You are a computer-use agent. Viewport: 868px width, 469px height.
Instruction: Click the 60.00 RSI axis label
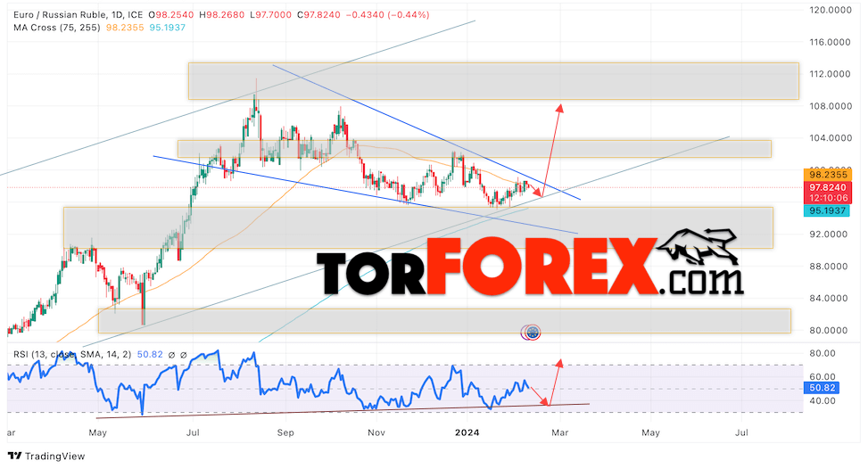822,376
